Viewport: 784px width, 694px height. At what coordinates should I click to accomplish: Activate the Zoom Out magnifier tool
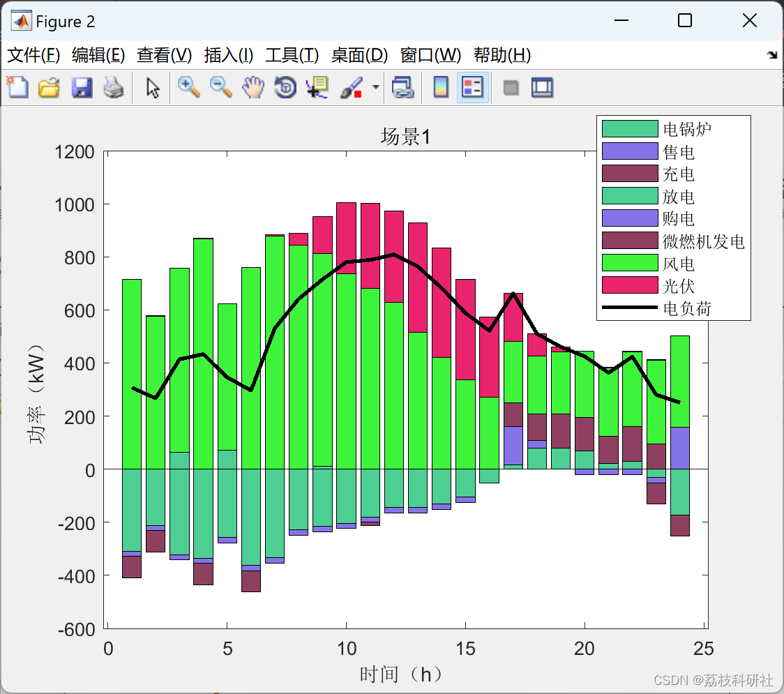coord(220,87)
